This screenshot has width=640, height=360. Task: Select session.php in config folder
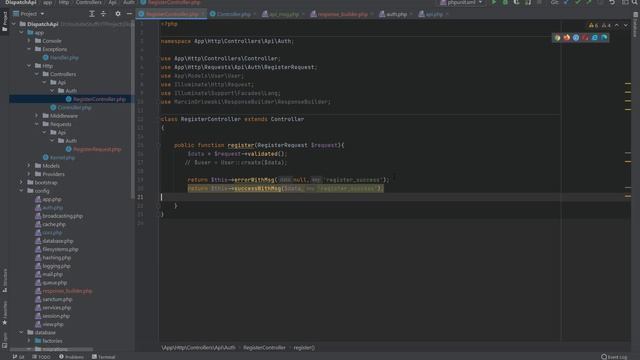(x=56, y=316)
